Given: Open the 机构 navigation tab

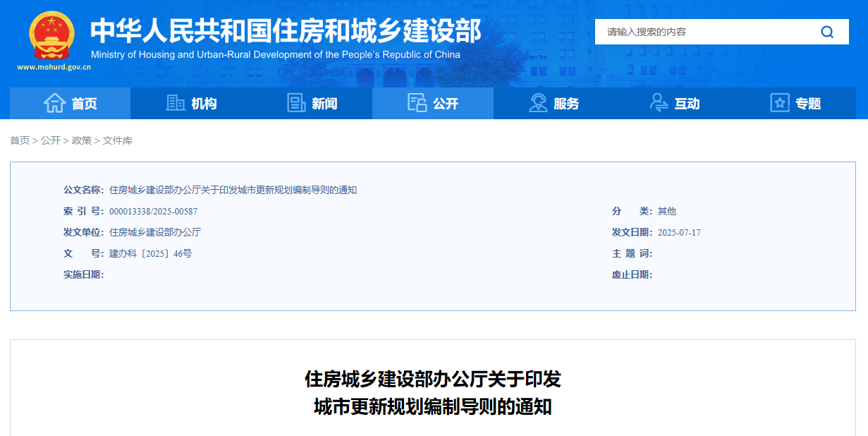Looking at the screenshot, I should (191, 103).
